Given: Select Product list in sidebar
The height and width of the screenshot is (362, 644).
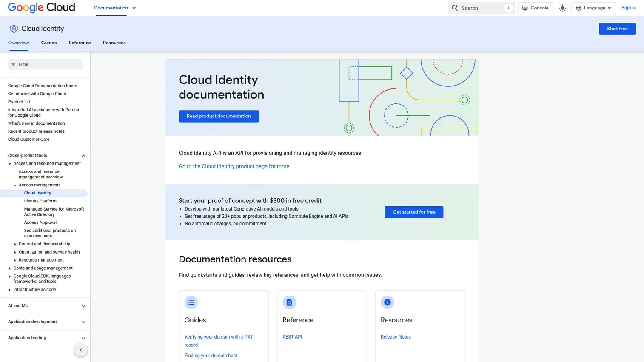Looking at the screenshot, I should click(x=19, y=102).
